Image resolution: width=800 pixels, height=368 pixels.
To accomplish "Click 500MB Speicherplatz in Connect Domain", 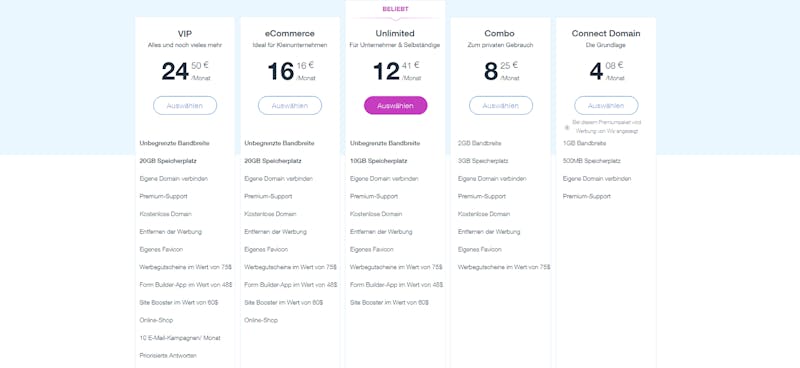I will click(592, 161).
